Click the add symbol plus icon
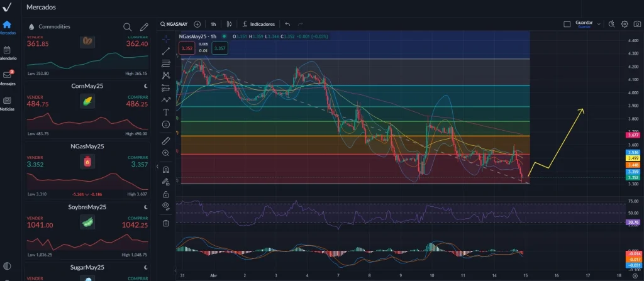Image resolution: width=644 pixels, height=281 pixels. coord(197,25)
